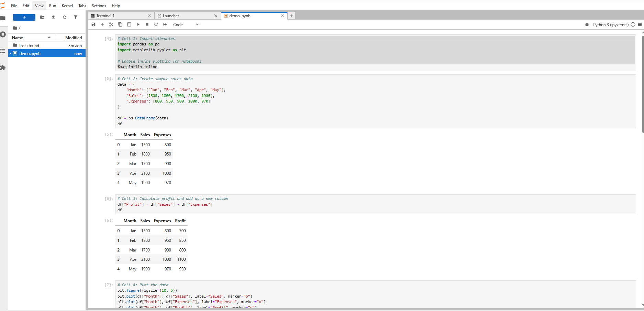Cut the selected cell with scissors icon

[x=111, y=24]
